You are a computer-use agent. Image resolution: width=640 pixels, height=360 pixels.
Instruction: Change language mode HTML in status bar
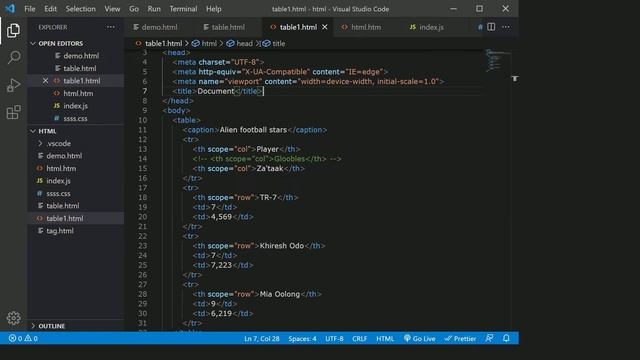385,338
